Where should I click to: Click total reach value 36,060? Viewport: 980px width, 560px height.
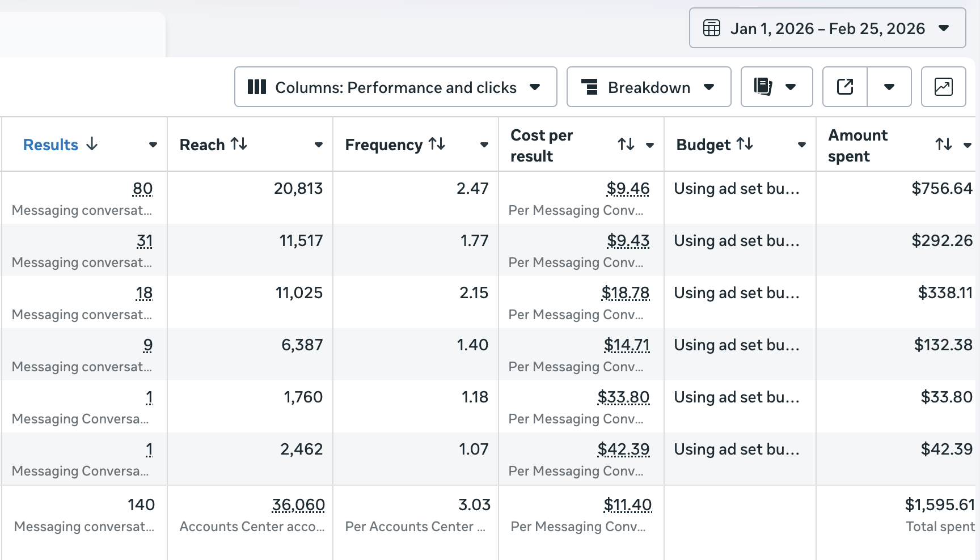pyautogui.click(x=298, y=504)
